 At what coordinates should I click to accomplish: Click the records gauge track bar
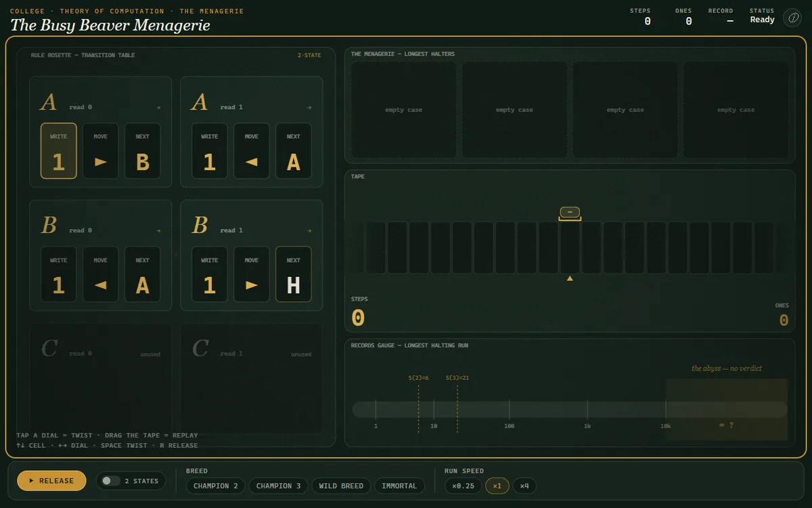point(570,409)
